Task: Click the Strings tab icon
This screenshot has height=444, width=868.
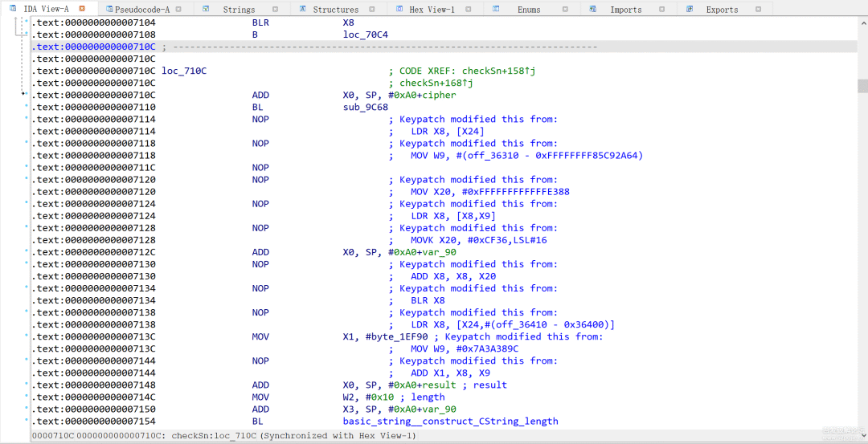Action: pos(207,9)
